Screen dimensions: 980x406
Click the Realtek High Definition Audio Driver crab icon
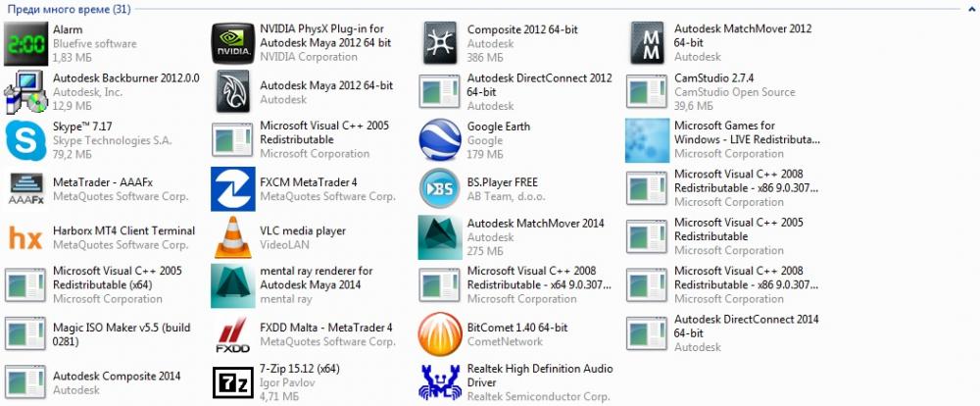(x=440, y=382)
